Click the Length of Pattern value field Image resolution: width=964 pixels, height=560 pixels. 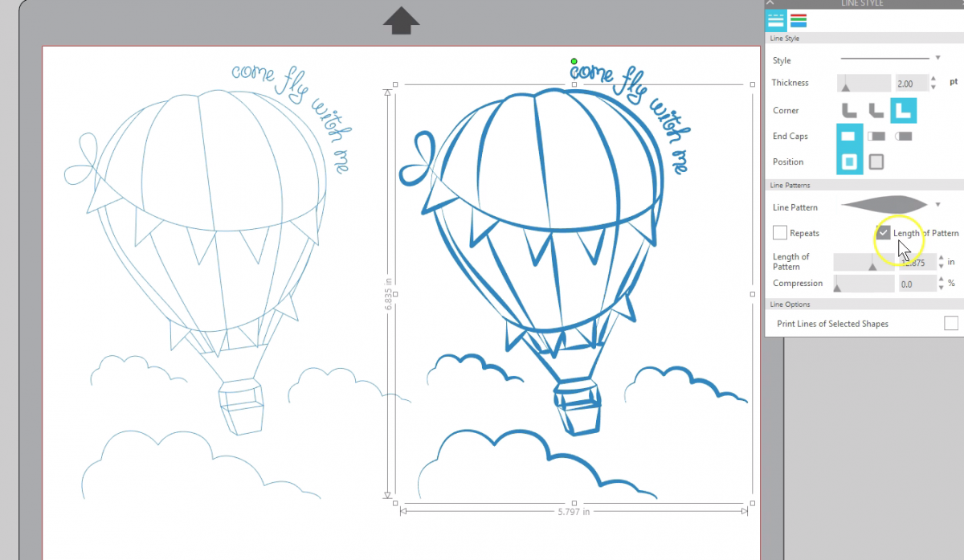(917, 262)
